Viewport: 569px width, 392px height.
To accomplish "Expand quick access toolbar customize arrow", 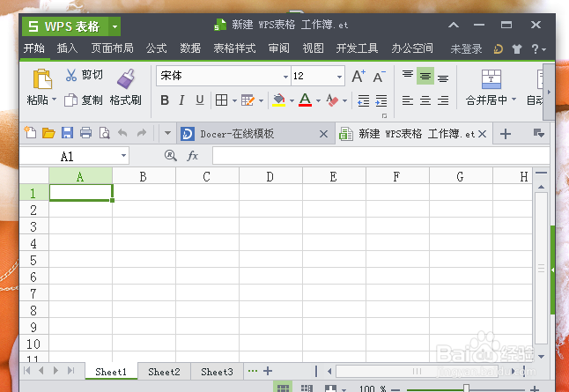I will (x=167, y=133).
